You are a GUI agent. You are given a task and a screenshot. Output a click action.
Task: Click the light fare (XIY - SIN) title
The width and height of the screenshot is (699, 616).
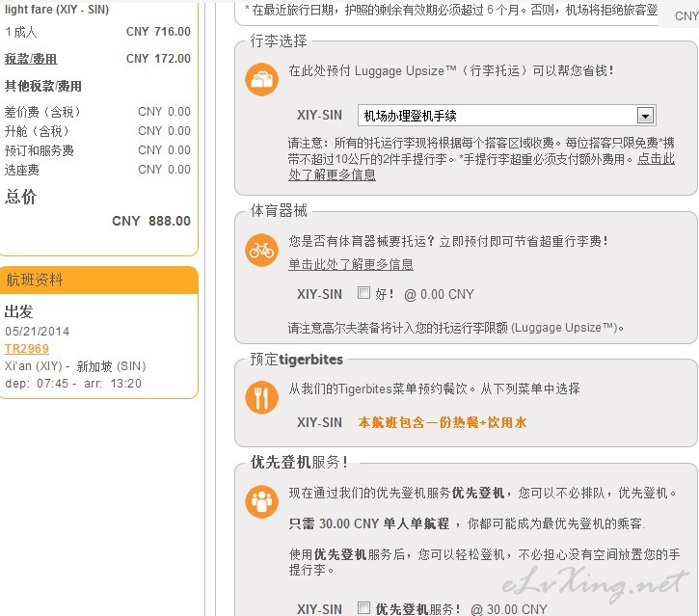coord(57,10)
